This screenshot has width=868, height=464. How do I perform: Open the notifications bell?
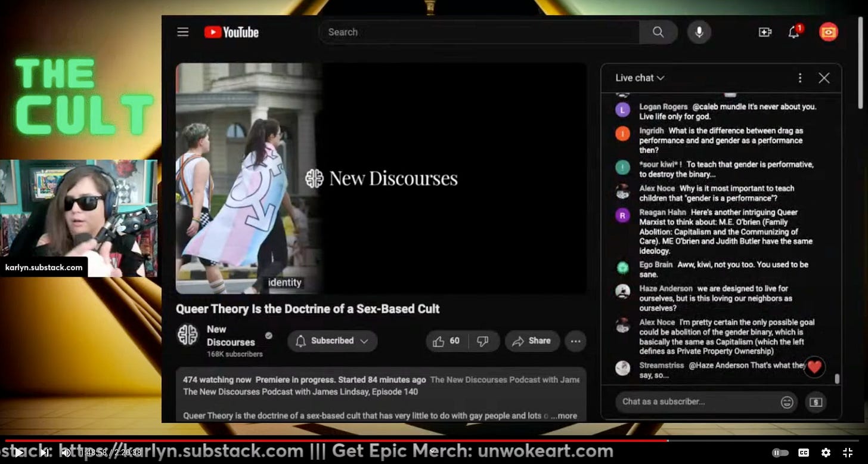(x=794, y=32)
